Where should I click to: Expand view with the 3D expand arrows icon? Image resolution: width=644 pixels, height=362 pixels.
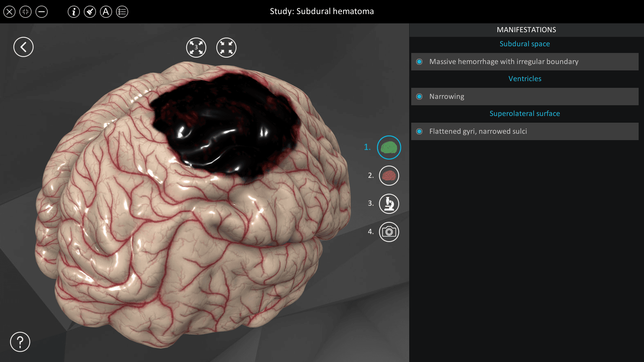[196, 48]
